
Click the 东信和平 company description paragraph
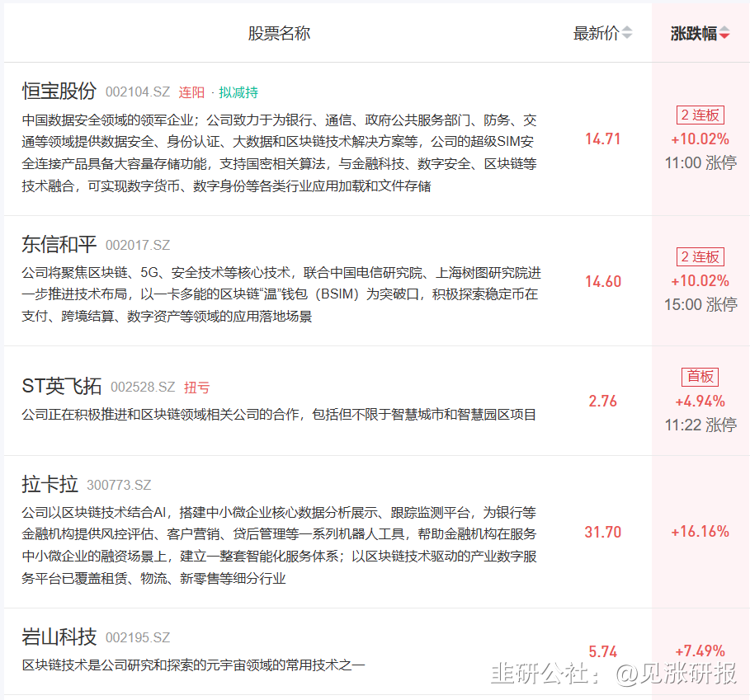click(x=281, y=295)
